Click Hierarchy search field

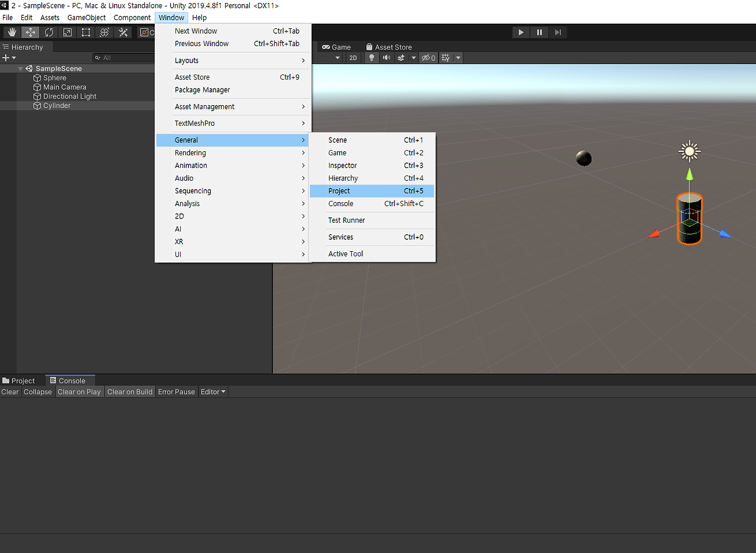(x=124, y=58)
